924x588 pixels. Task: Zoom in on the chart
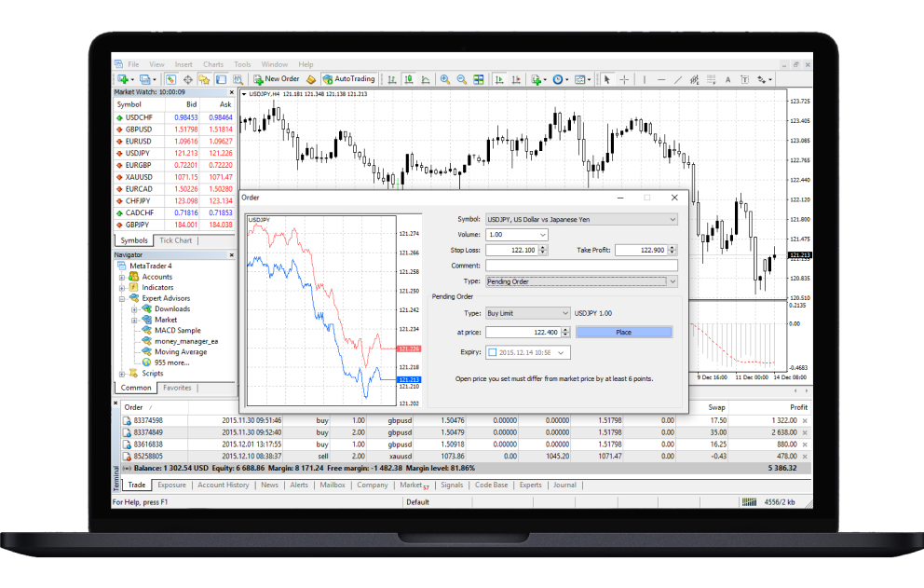click(x=445, y=79)
